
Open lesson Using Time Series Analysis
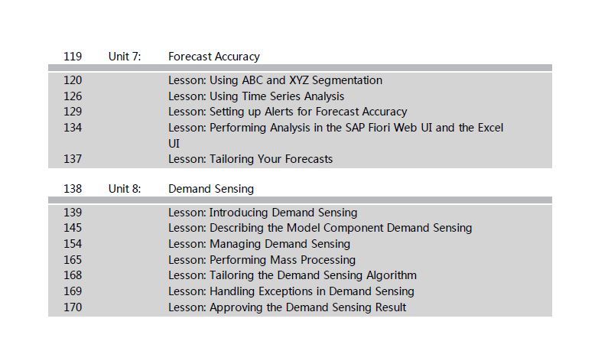(x=256, y=96)
